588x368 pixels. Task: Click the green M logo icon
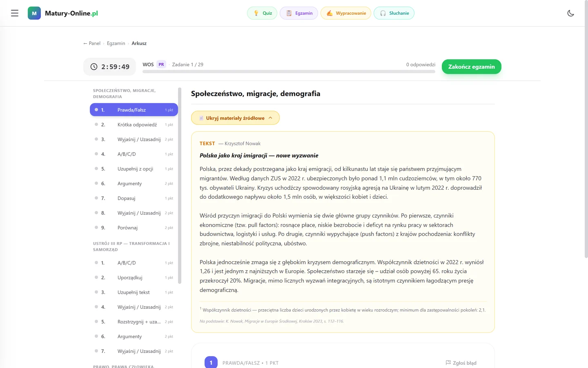tap(34, 13)
